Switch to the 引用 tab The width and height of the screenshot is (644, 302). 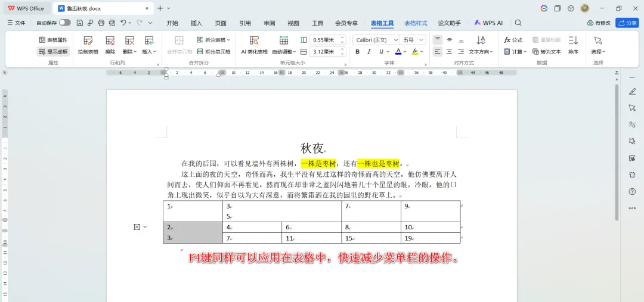tap(245, 23)
